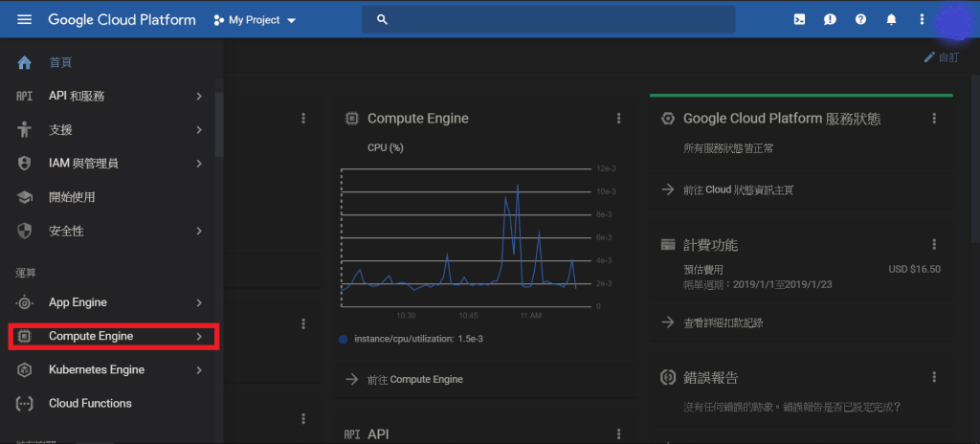Expand the API 和服務 submenu chevron

[x=199, y=97]
